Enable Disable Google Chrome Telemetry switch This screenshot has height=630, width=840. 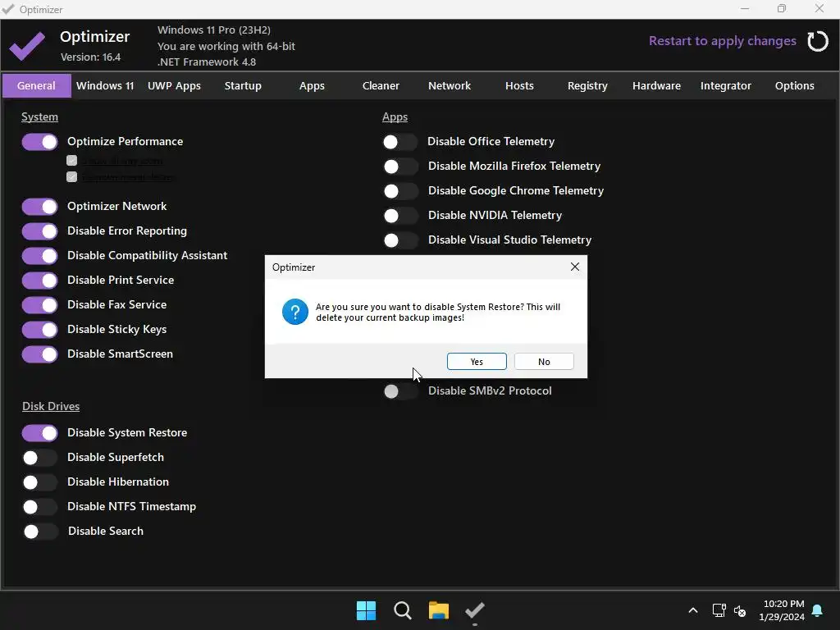(400, 191)
